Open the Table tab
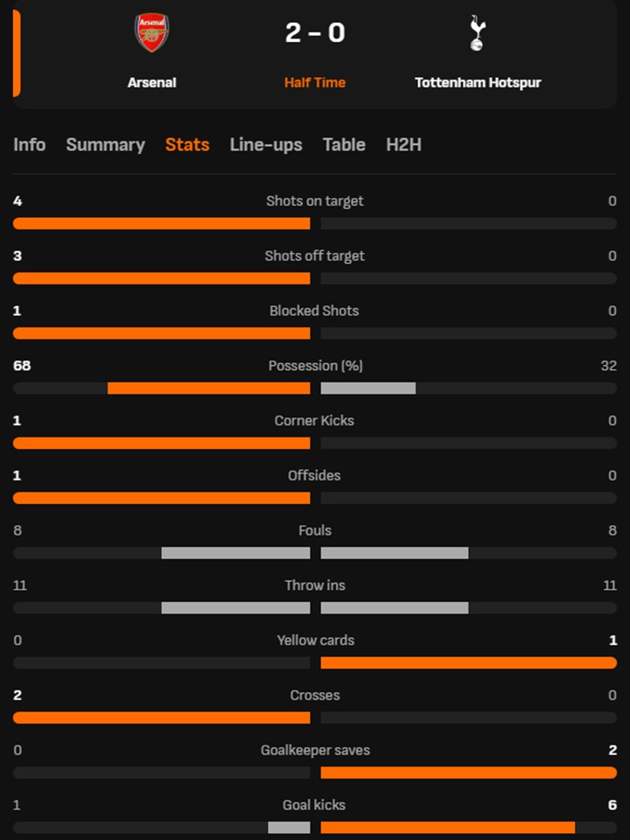 pyautogui.click(x=344, y=145)
